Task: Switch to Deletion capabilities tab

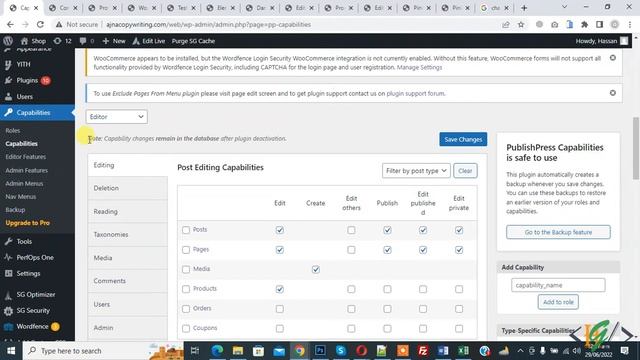Action: point(128,188)
